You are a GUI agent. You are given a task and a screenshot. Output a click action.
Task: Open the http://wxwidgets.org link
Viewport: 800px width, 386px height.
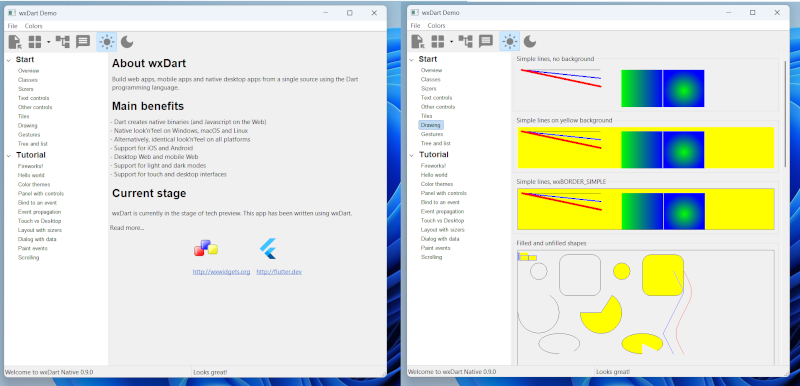[221, 272]
